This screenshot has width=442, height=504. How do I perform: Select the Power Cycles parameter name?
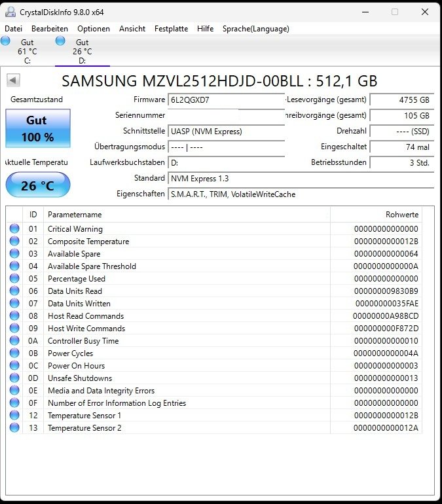(x=71, y=353)
